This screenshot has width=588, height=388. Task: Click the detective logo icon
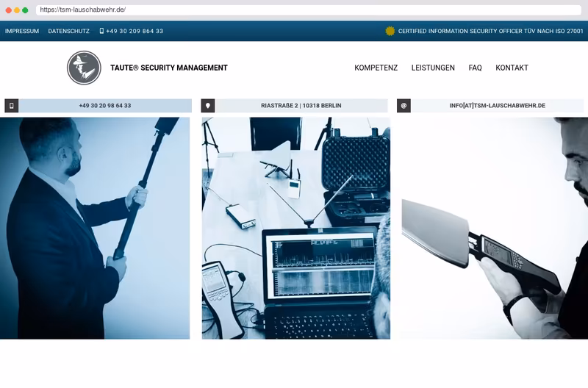tap(84, 68)
